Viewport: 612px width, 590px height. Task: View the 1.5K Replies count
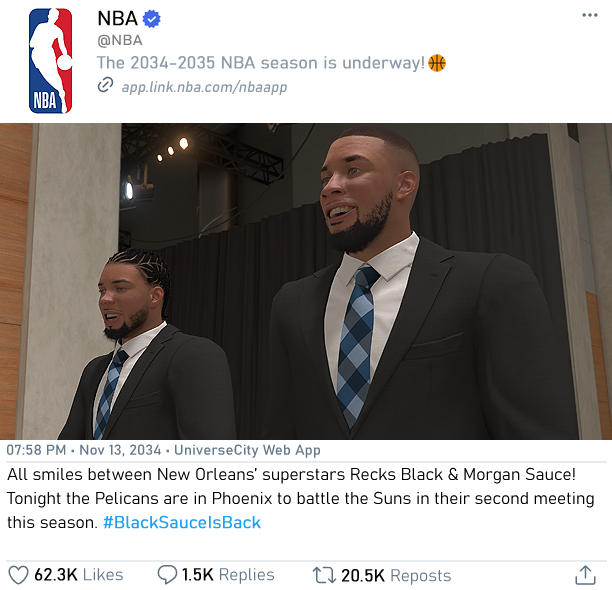point(228,575)
